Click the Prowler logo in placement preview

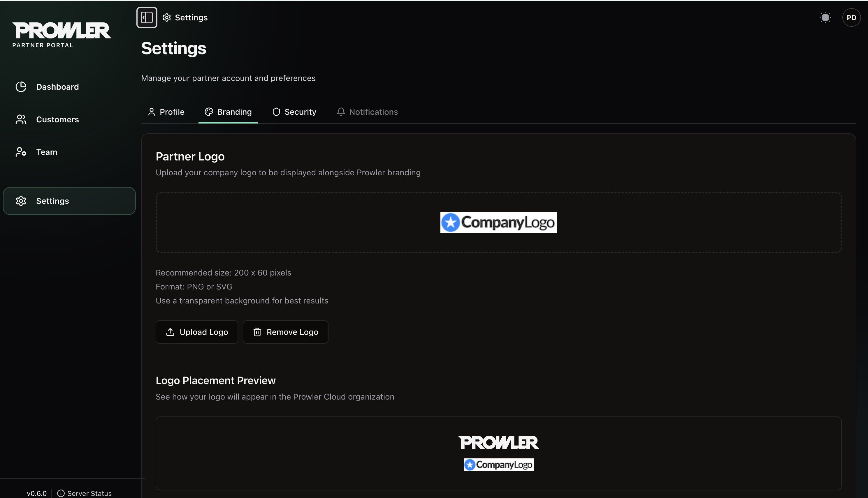click(498, 442)
